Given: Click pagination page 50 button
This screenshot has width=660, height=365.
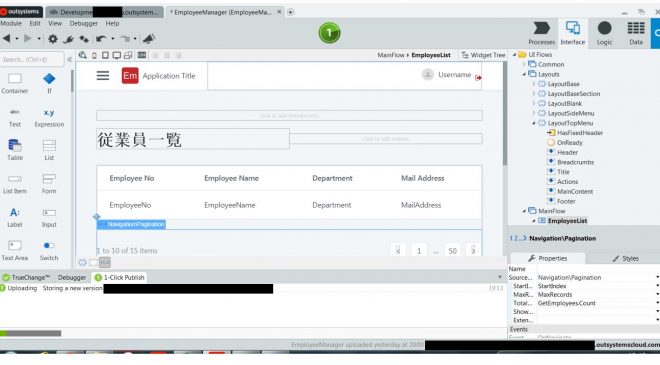Looking at the screenshot, I should click(x=452, y=250).
